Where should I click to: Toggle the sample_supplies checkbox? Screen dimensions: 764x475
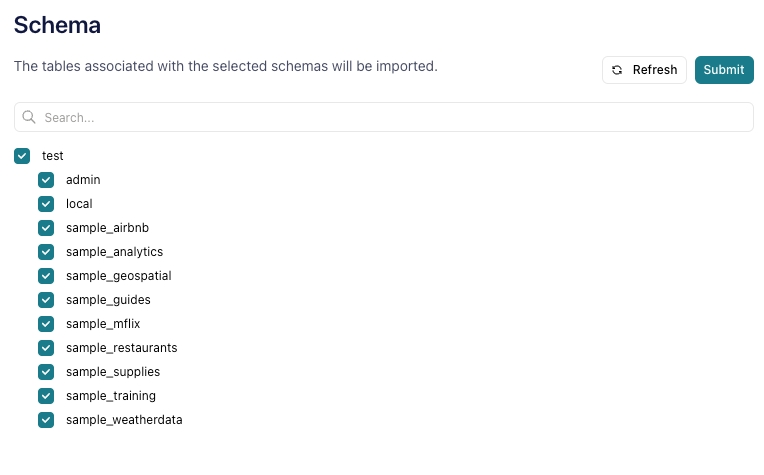46,372
